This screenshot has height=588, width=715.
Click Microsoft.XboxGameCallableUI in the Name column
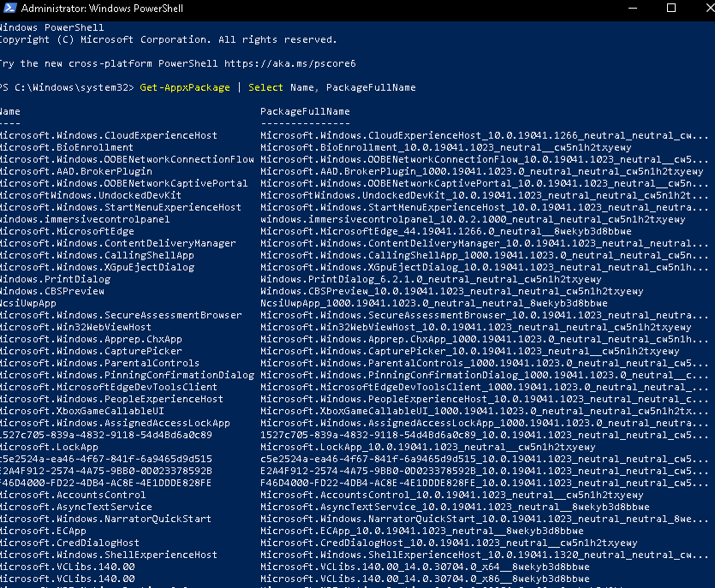point(82,411)
